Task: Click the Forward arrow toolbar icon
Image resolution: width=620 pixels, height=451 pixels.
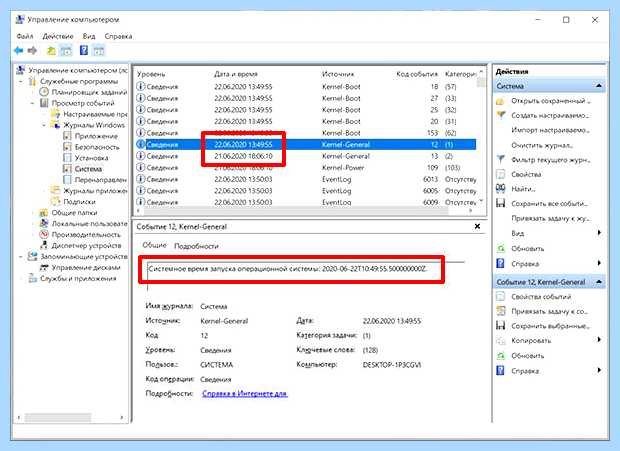Action: coord(32,51)
